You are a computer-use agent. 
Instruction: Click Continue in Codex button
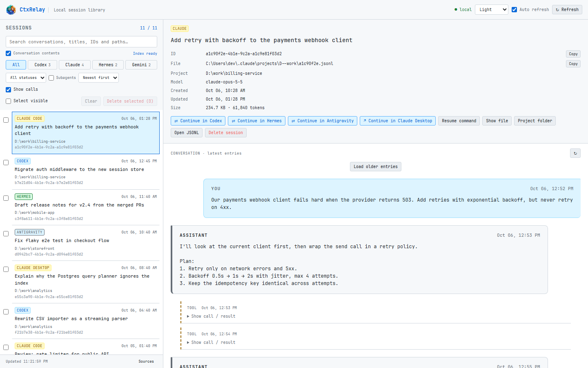[198, 121]
